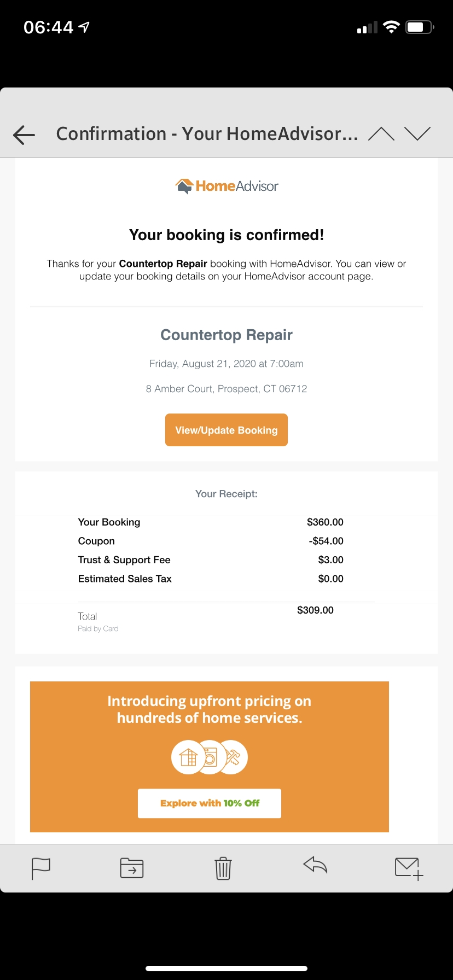Image resolution: width=453 pixels, height=980 pixels.
Task: Tap the address 8 Amber Court, Prospect
Action: [226, 389]
